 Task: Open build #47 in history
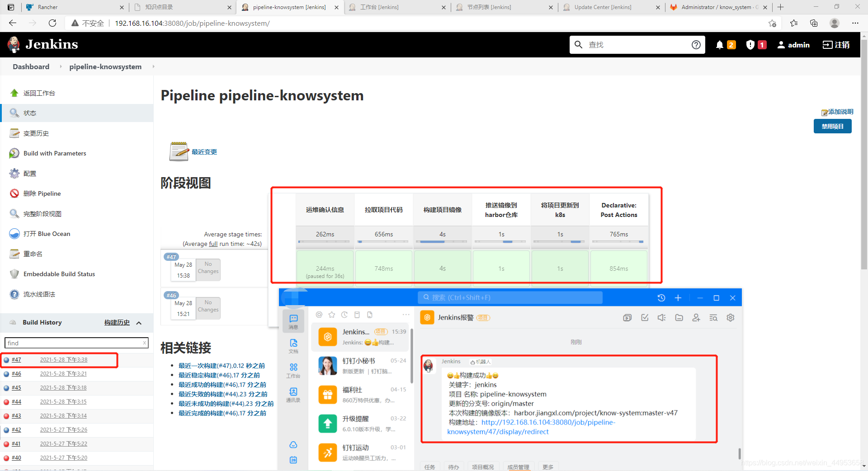pos(16,360)
